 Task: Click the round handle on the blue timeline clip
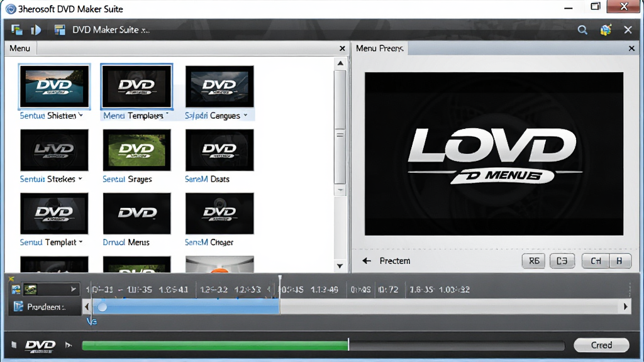(103, 307)
